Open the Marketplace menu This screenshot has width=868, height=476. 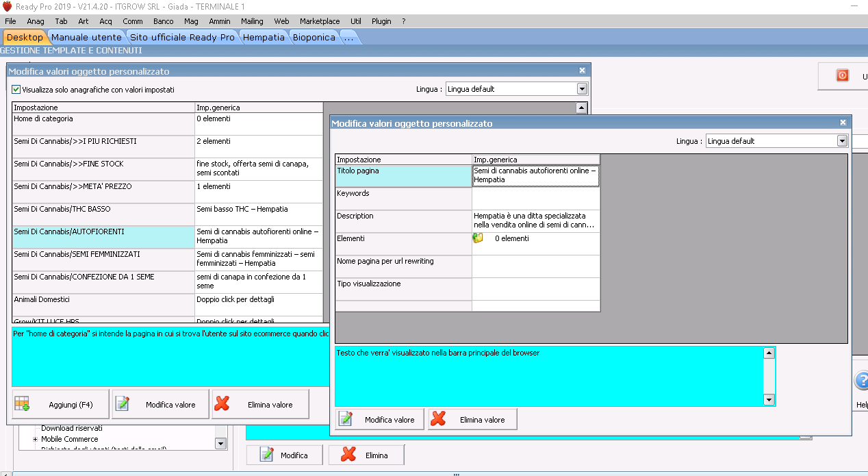tap(320, 21)
